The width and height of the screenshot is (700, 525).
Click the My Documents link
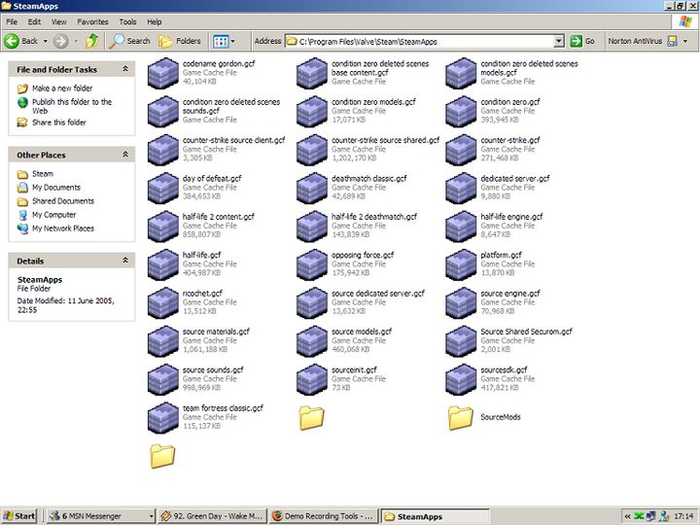[55, 188]
